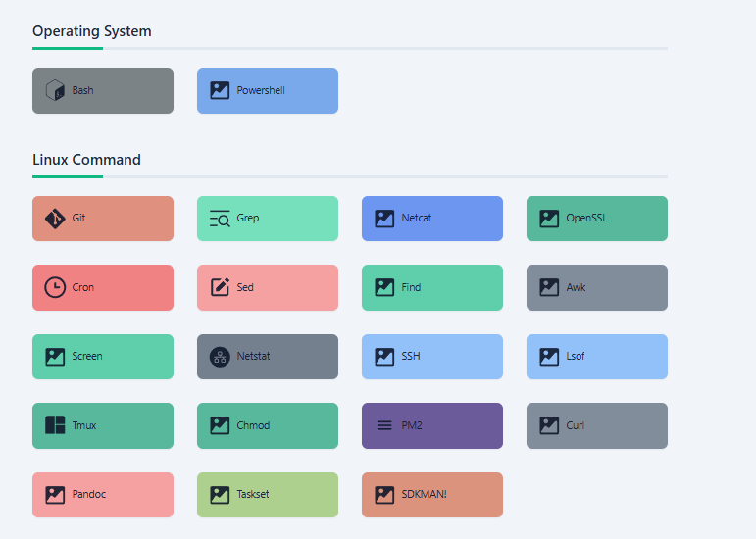Click the Netstat network icon
756x539 pixels.
(220, 357)
